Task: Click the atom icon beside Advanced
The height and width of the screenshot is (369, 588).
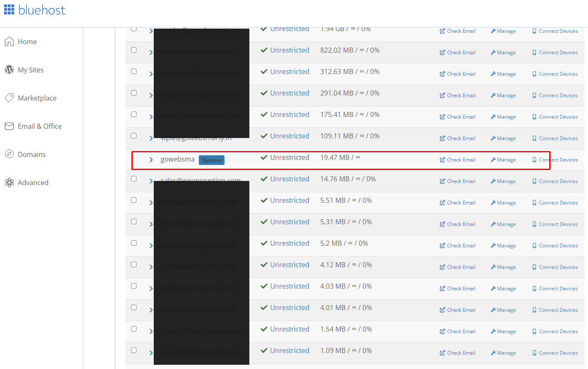Action: pos(9,182)
